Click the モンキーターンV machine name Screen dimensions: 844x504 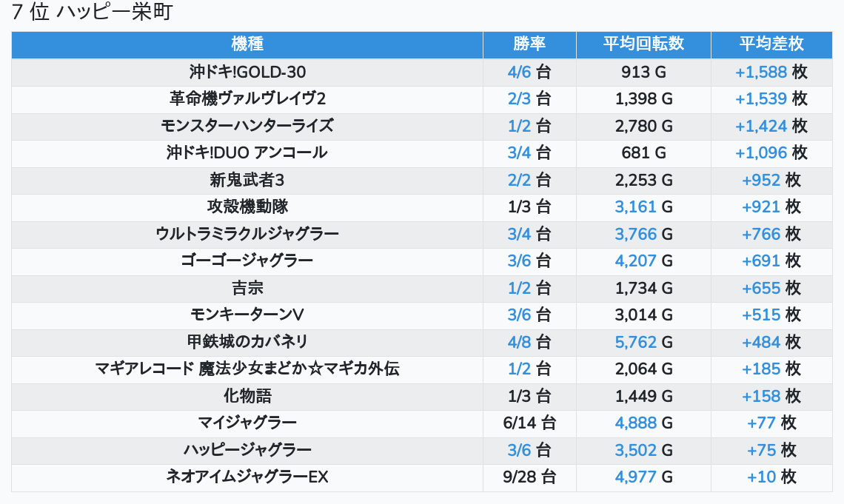[x=247, y=315]
